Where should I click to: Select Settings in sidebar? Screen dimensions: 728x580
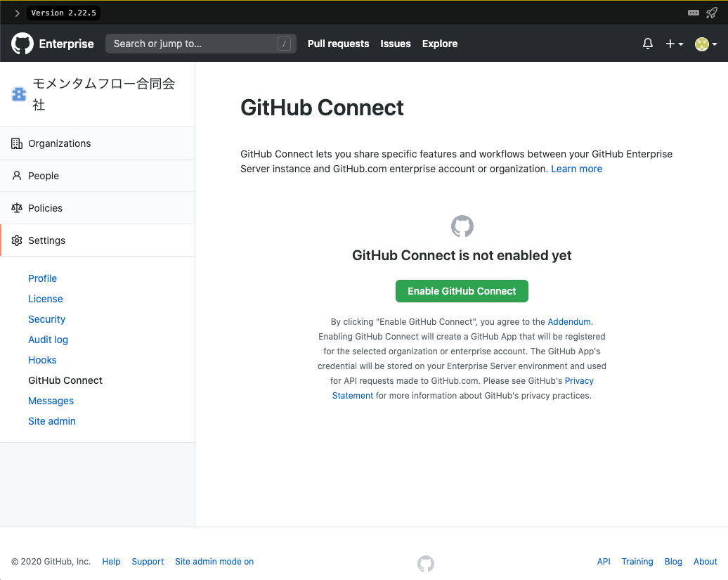coord(98,240)
